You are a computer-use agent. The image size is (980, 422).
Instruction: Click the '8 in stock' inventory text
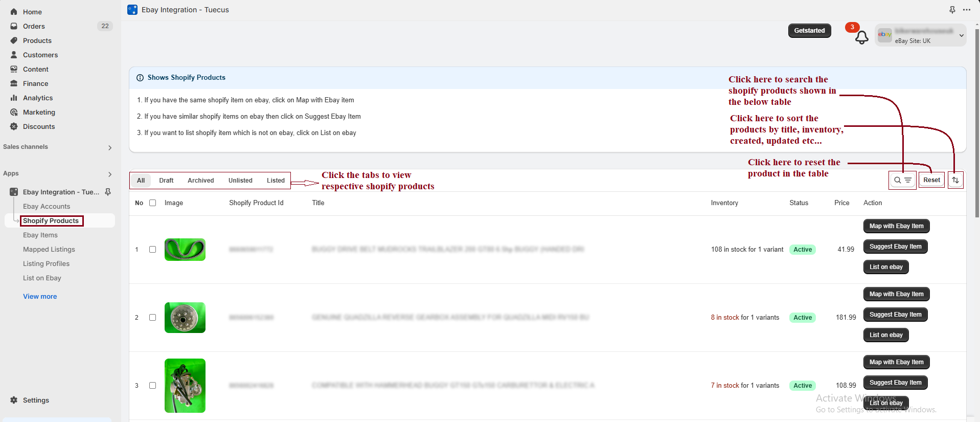pyautogui.click(x=725, y=318)
